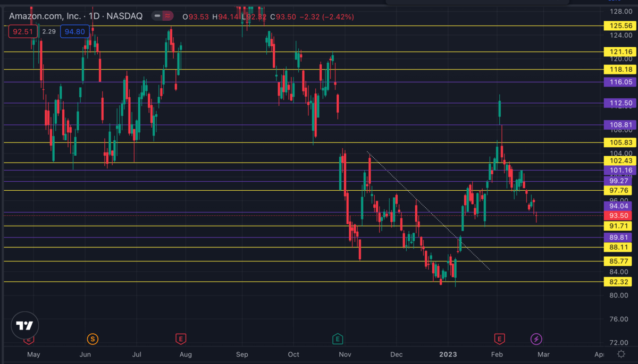Click the 76.00 tick on price axis

tap(620, 319)
